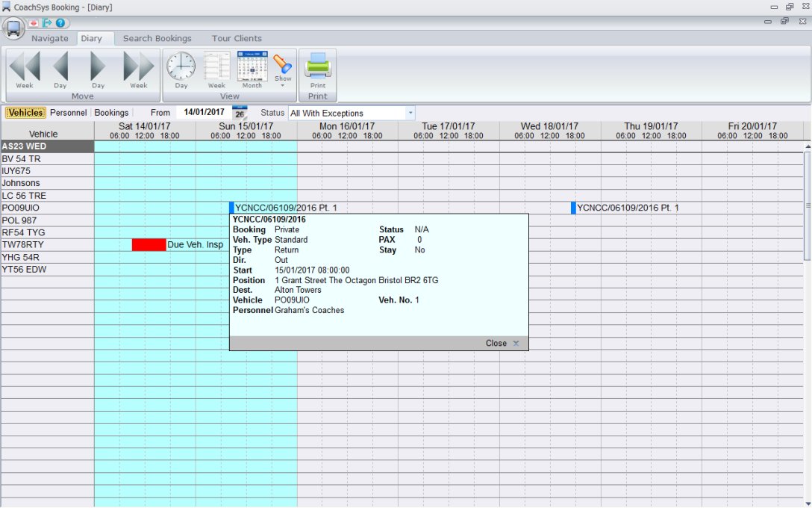Move the diary back one week

click(24, 69)
